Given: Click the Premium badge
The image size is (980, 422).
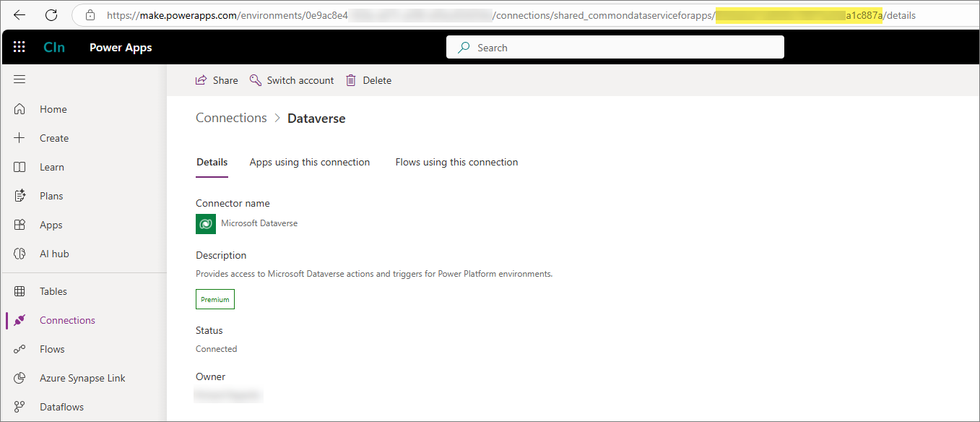Looking at the screenshot, I should [215, 299].
